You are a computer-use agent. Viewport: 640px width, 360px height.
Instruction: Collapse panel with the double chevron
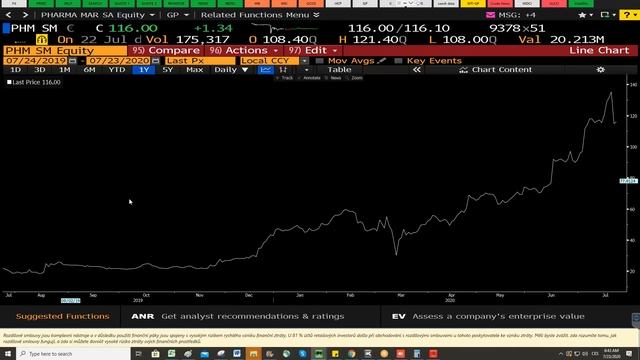tap(416, 70)
